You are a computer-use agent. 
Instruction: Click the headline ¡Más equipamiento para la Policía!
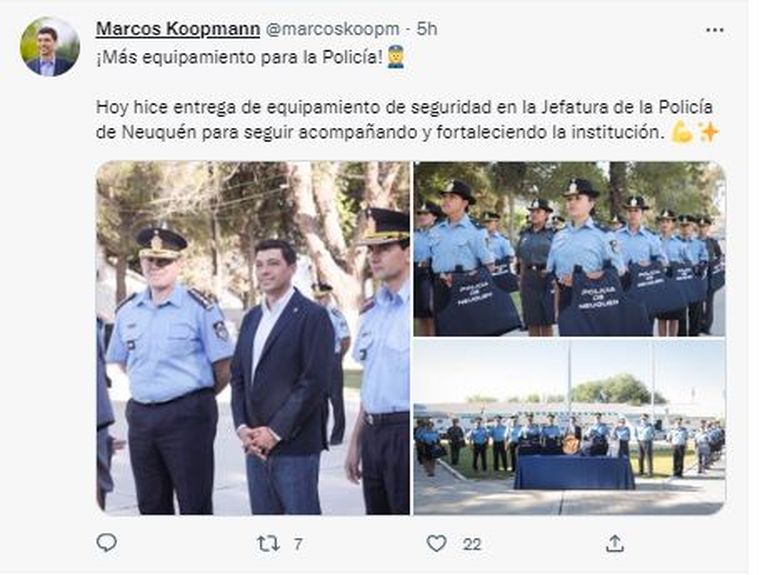pyautogui.click(x=239, y=57)
